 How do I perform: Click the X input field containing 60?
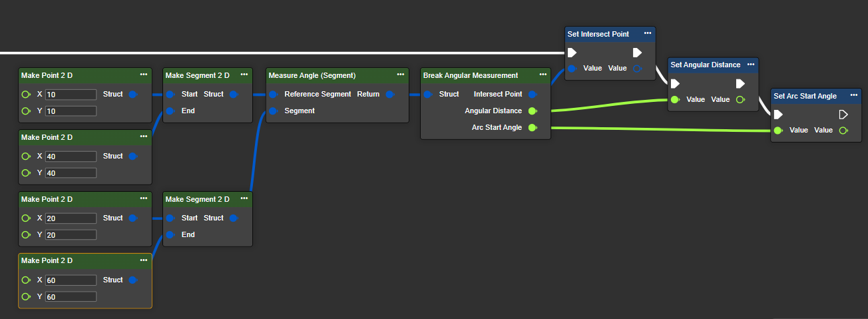(71, 280)
